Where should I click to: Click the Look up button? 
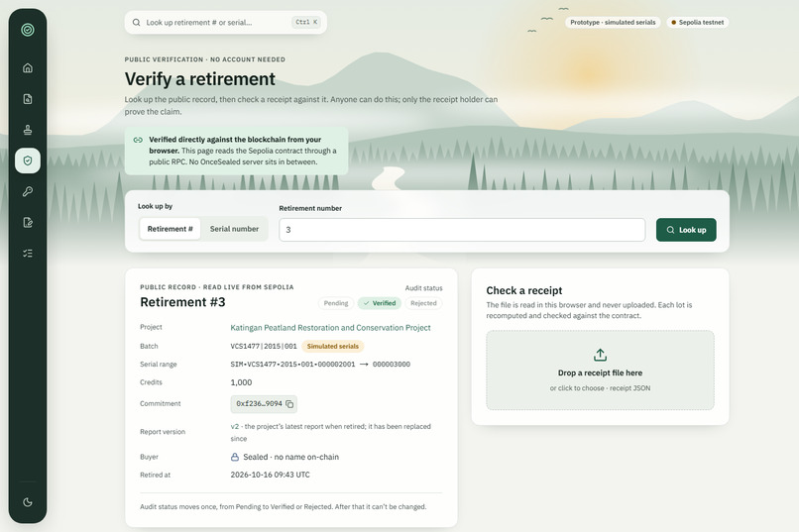[x=686, y=230]
